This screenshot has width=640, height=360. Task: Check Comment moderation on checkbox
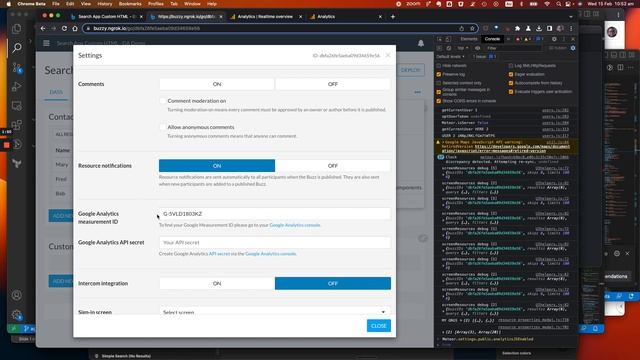pos(162,101)
